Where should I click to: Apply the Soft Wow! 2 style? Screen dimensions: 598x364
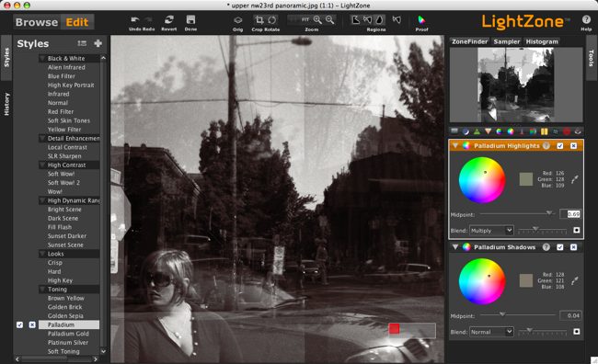coord(63,183)
